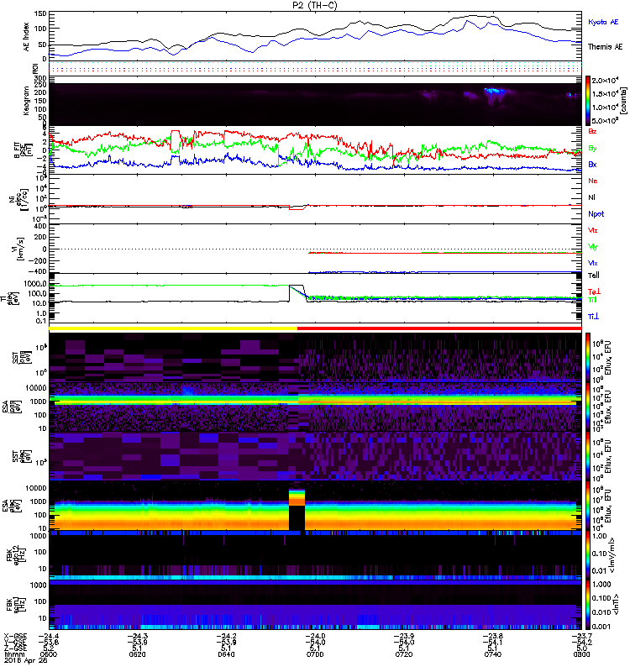Click the red Bz legend label

click(592, 131)
